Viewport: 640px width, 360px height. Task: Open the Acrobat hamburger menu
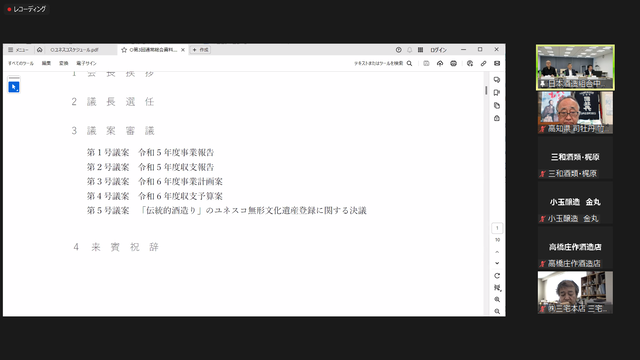point(18,50)
